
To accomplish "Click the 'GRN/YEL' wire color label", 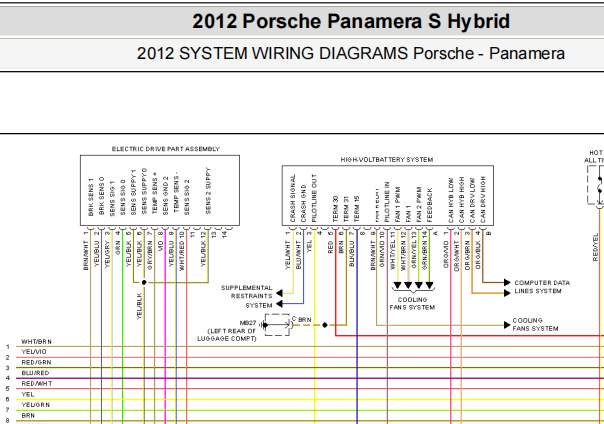I will click(414, 255).
